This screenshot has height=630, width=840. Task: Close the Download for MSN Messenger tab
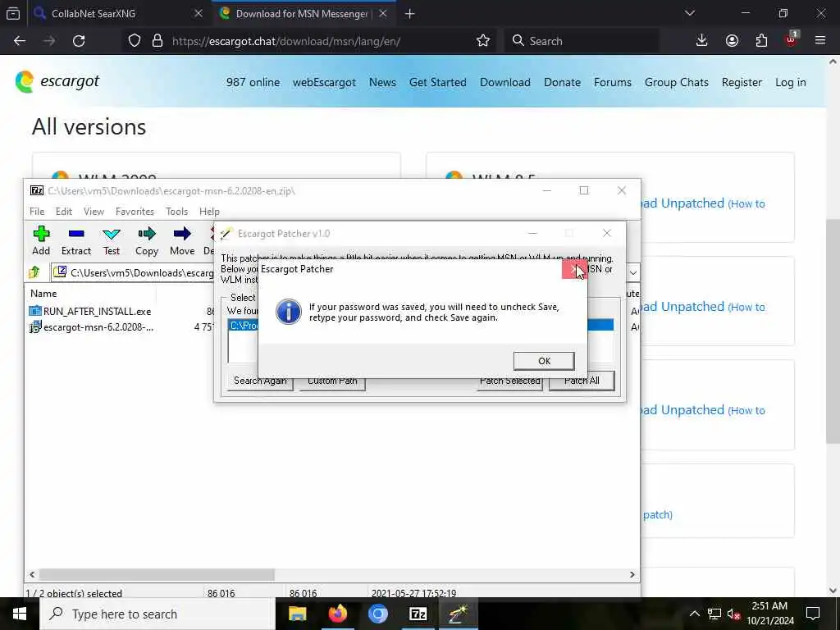click(383, 13)
